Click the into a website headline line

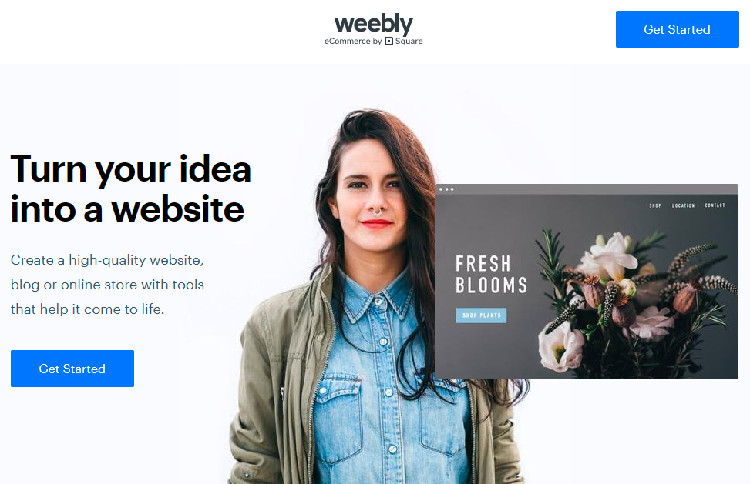pos(127,209)
